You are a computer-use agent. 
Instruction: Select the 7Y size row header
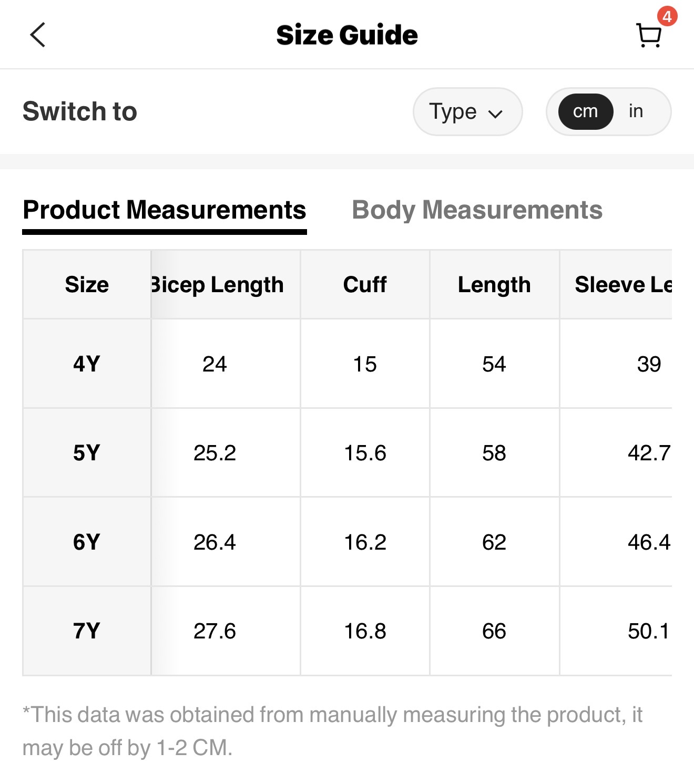pyautogui.click(x=87, y=631)
